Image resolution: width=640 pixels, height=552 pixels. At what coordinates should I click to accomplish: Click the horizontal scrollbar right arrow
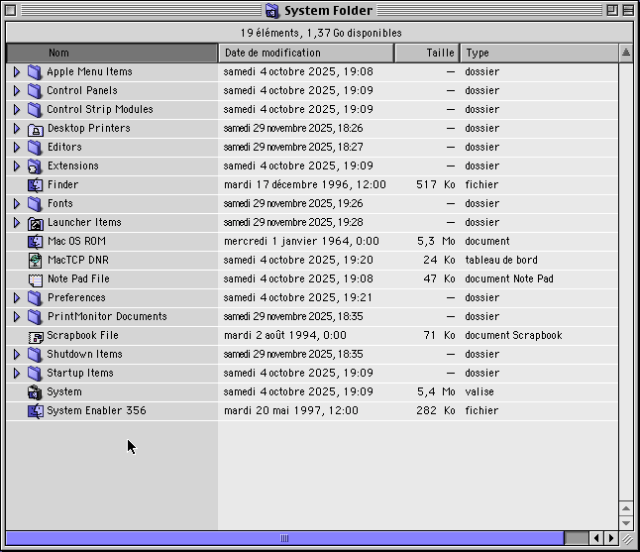click(x=611, y=539)
